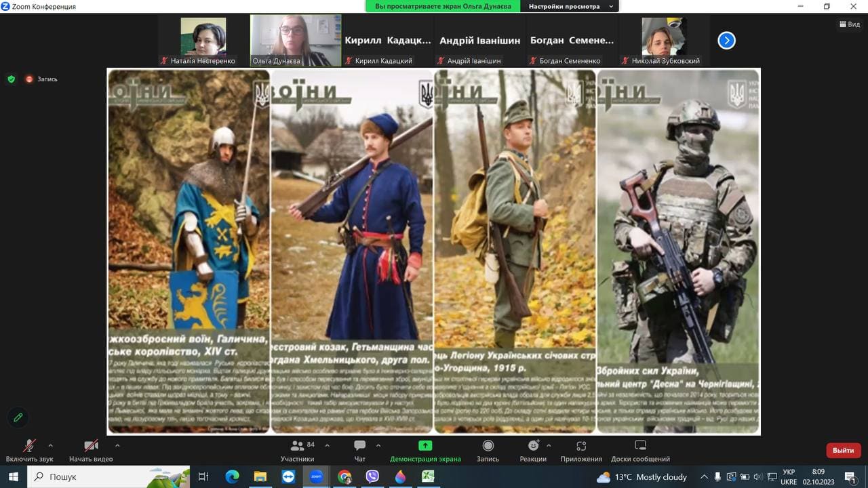
Task: Open the Участники participants panel
Action: click(298, 451)
